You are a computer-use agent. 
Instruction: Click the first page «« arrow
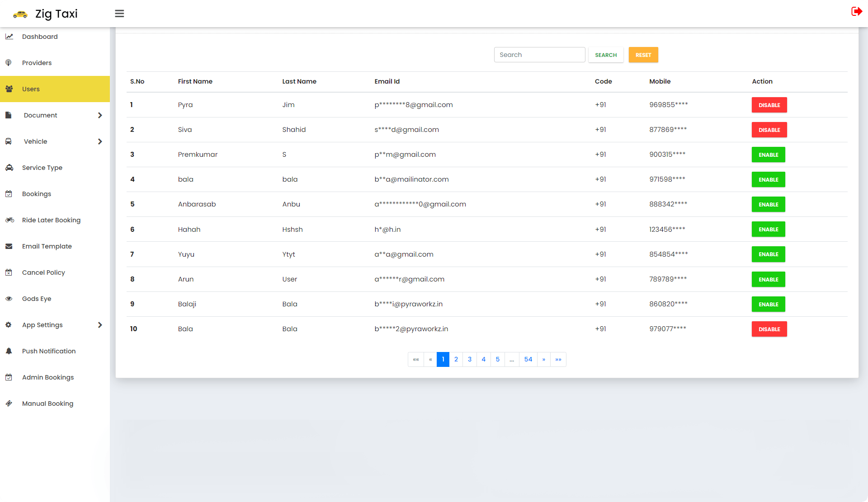pyautogui.click(x=416, y=359)
